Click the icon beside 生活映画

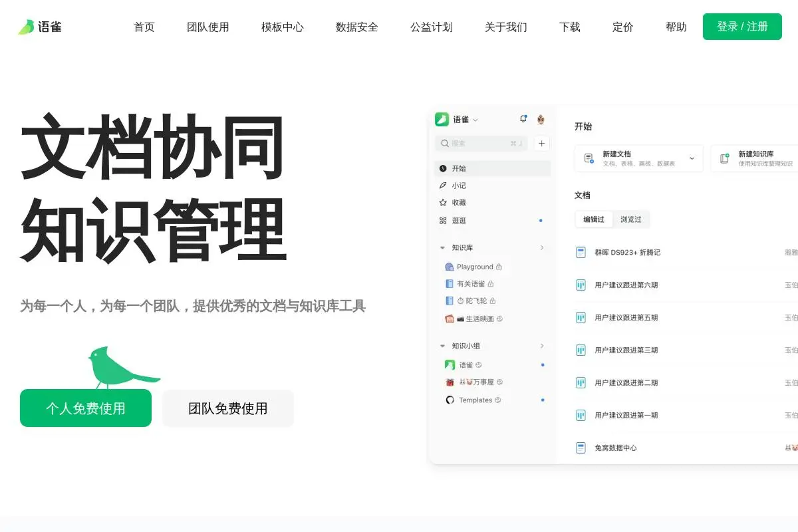tap(449, 319)
